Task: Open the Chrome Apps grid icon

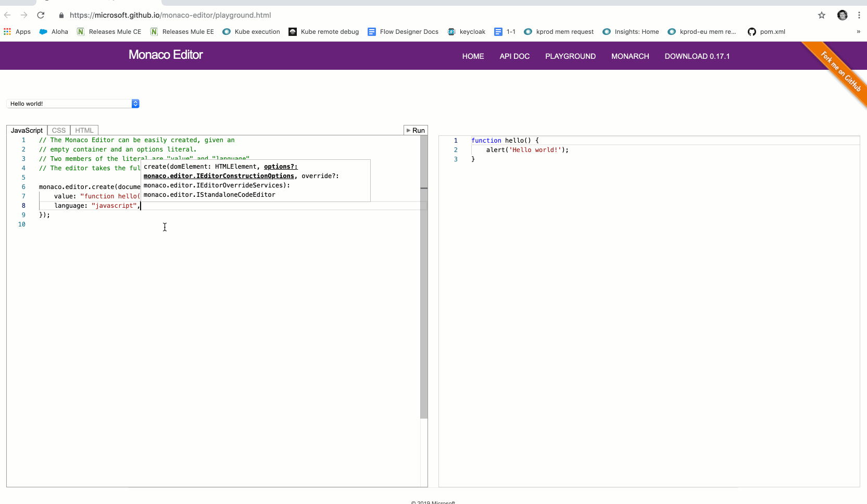Action: pyautogui.click(x=7, y=32)
